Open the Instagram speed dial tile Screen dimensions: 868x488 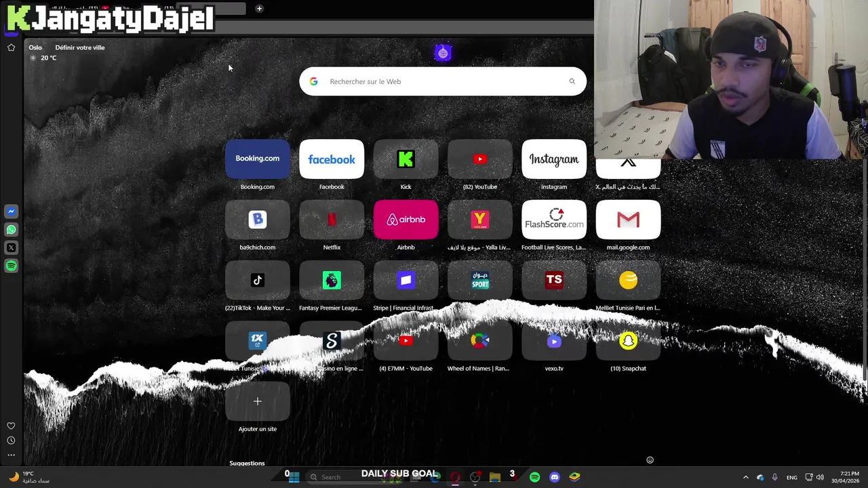tap(554, 159)
